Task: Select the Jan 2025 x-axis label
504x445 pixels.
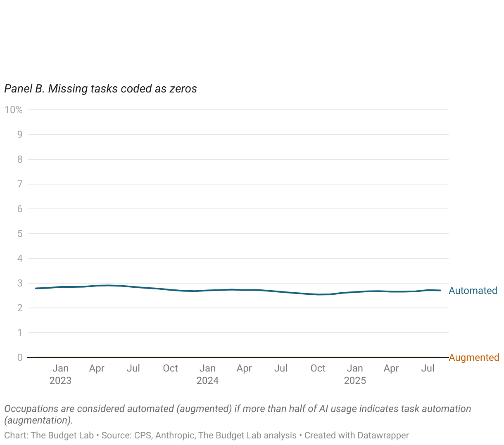Action: click(355, 374)
